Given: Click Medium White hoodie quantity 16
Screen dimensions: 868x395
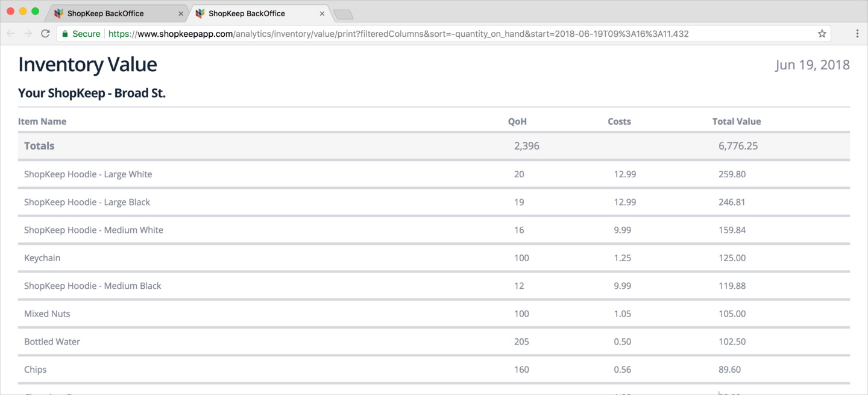Looking at the screenshot, I should (519, 230).
